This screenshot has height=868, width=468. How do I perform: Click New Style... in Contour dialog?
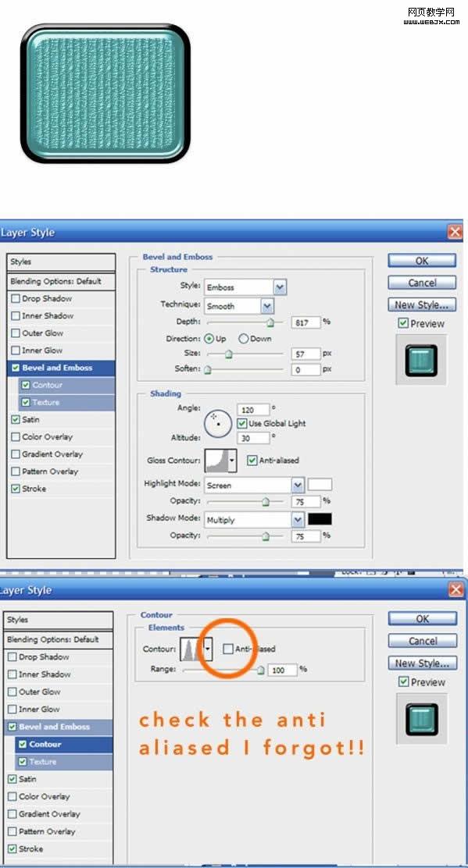423,663
